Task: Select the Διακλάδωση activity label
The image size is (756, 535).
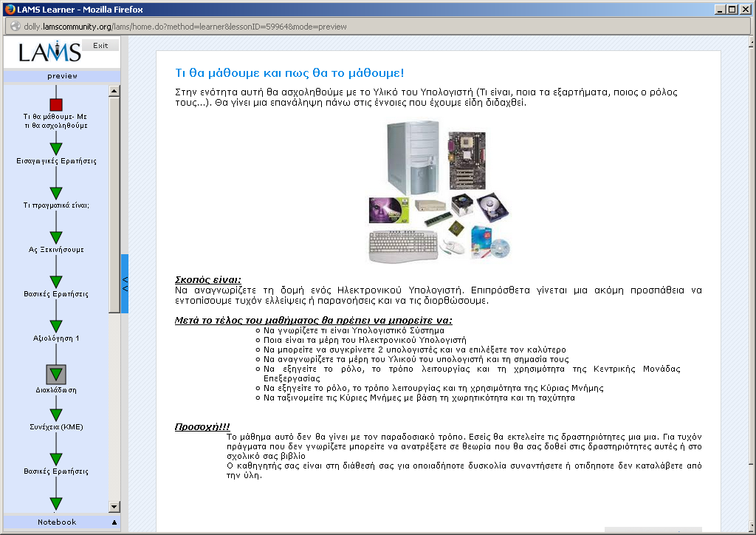Action: tap(56, 389)
